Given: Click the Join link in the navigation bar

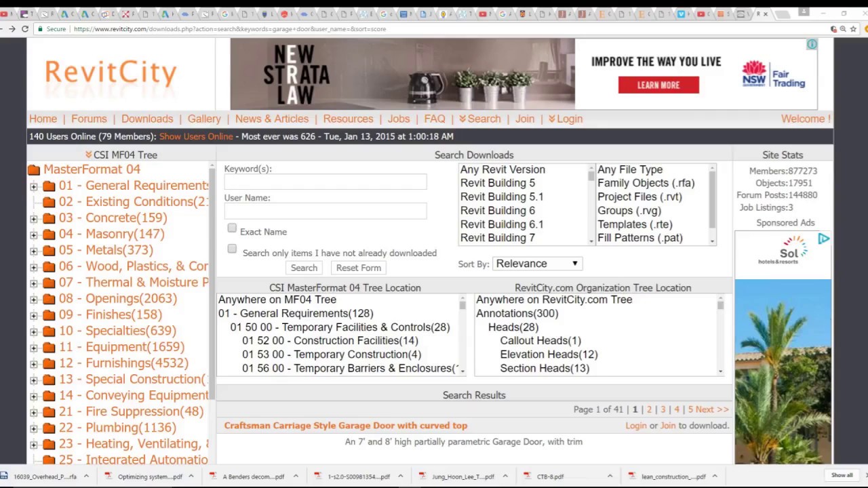Looking at the screenshot, I should tap(525, 119).
